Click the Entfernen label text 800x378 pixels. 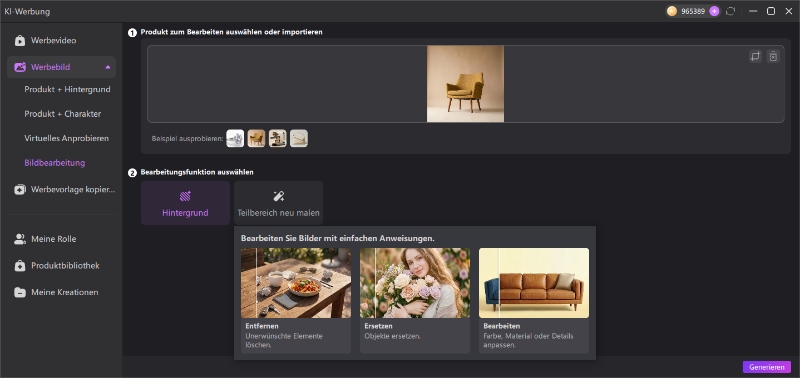pos(262,326)
